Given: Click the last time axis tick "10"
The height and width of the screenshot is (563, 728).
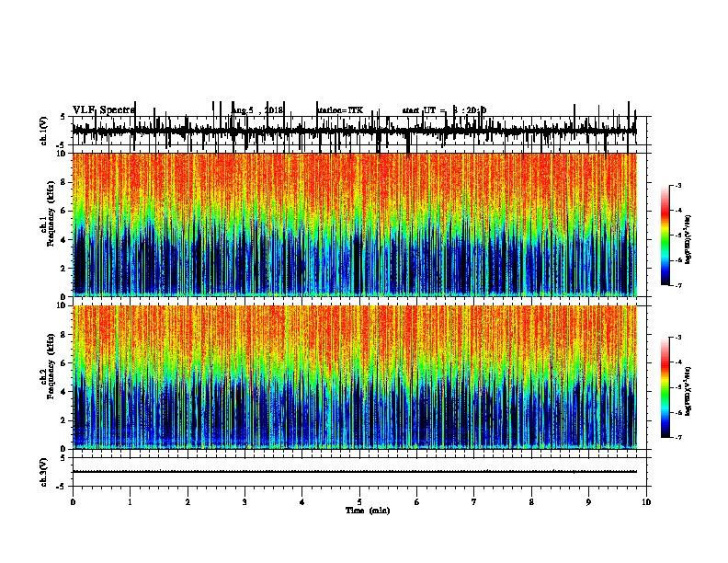Looking at the screenshot, I should tap(646, 502).
